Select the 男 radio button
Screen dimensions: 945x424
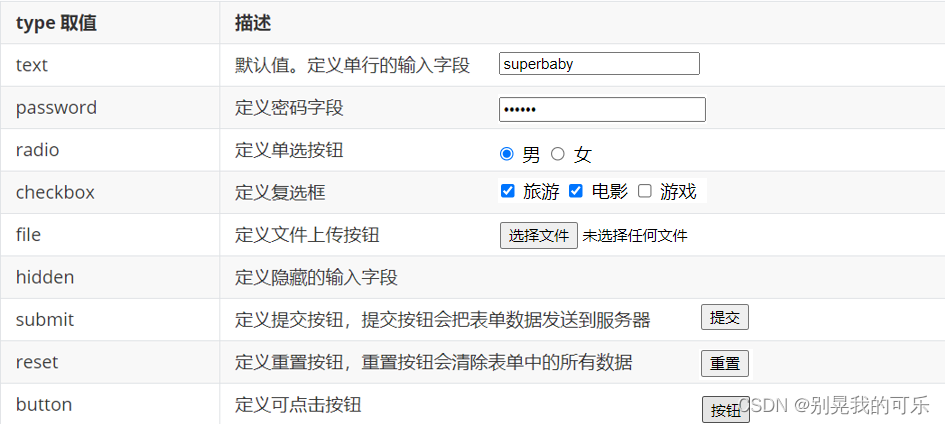(x=507, y=154)
